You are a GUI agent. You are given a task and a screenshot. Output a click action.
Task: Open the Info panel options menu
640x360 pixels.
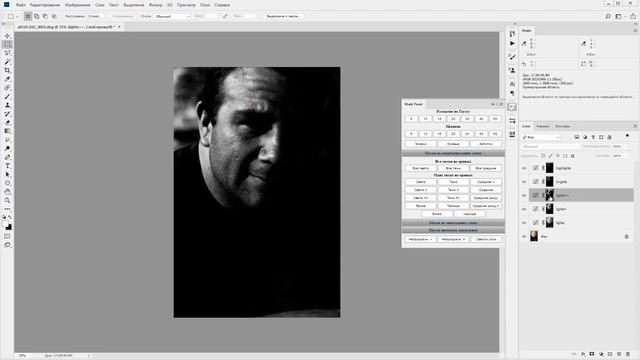click(x=635, y=31)
